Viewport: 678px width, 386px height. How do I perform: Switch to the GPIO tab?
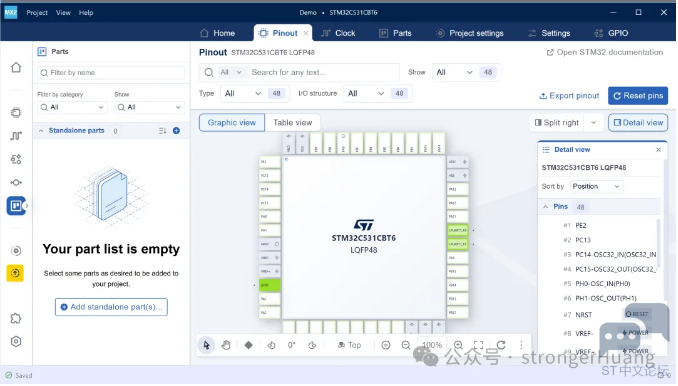611,33
